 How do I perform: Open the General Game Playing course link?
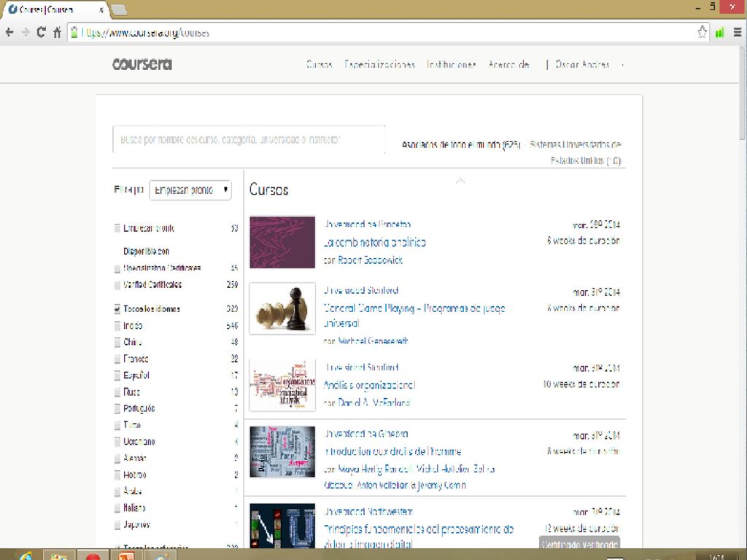pos(414,316)
